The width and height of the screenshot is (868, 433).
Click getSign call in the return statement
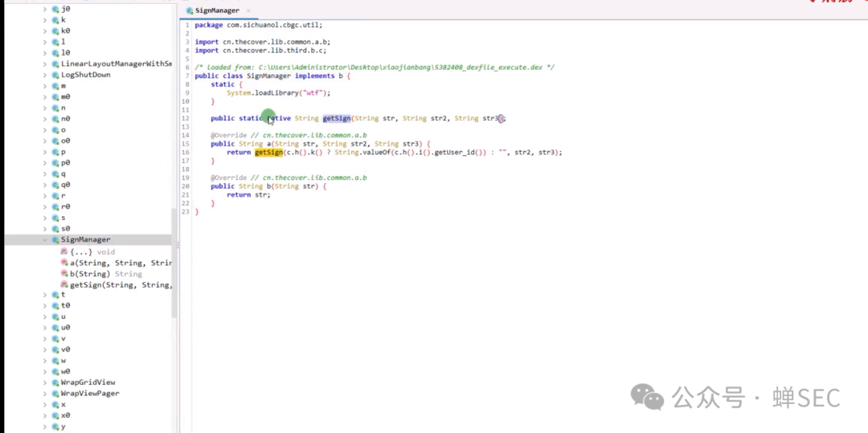click(x=268, y=152)
